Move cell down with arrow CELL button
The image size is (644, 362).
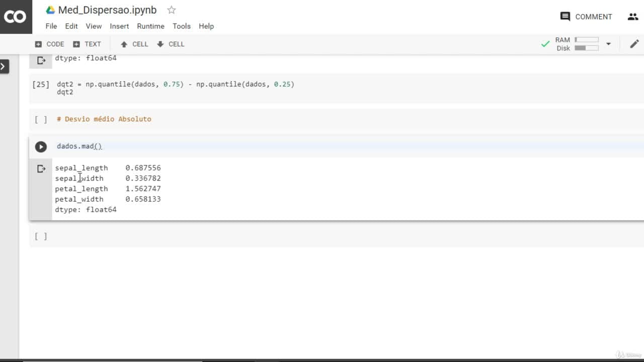point(171,44)
